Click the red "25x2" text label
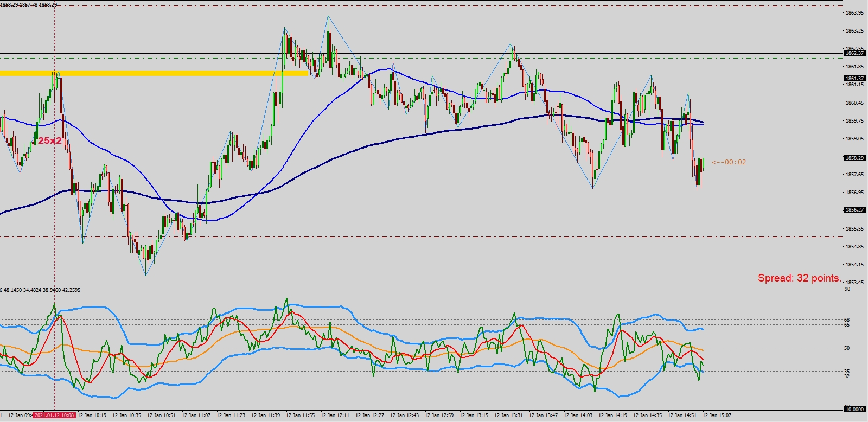This screenshot has height=422, width=868. point(50,140)
